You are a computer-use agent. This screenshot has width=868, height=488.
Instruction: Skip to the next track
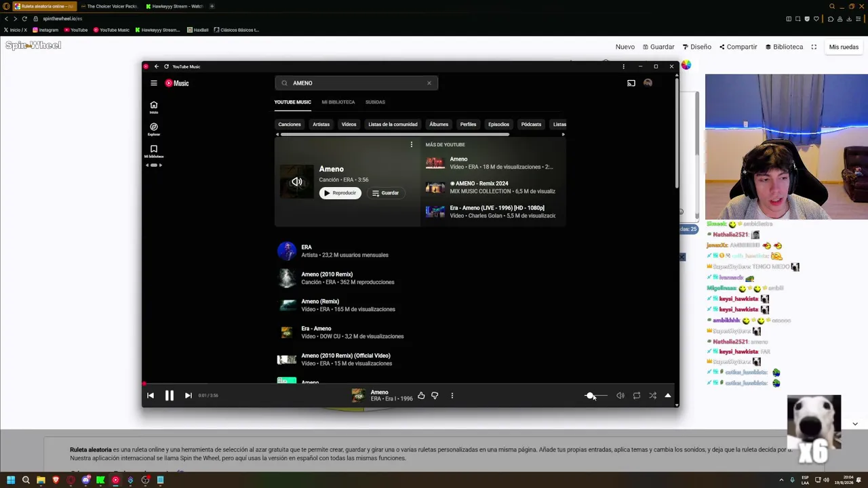pos(189,396)
